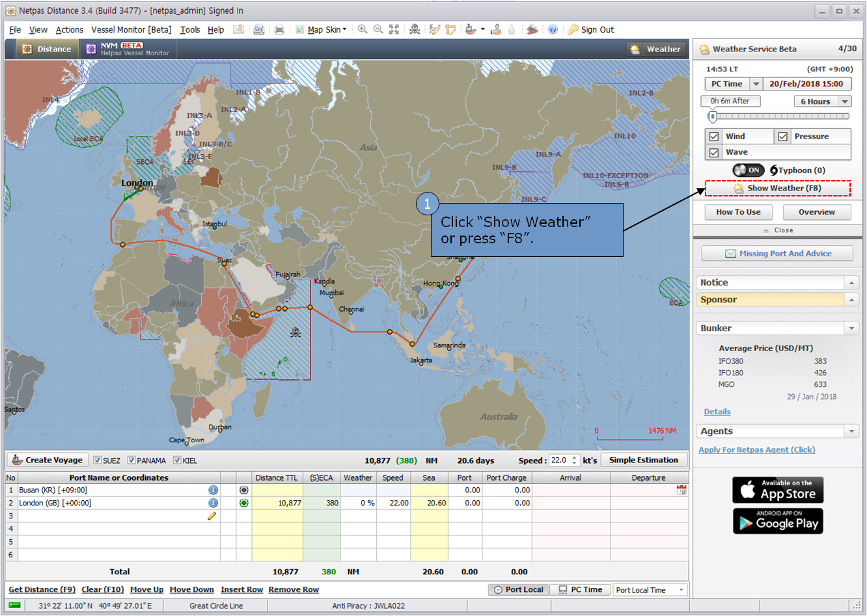Click info icon in the Busan row
867x616 pixels.
[213, 490]
